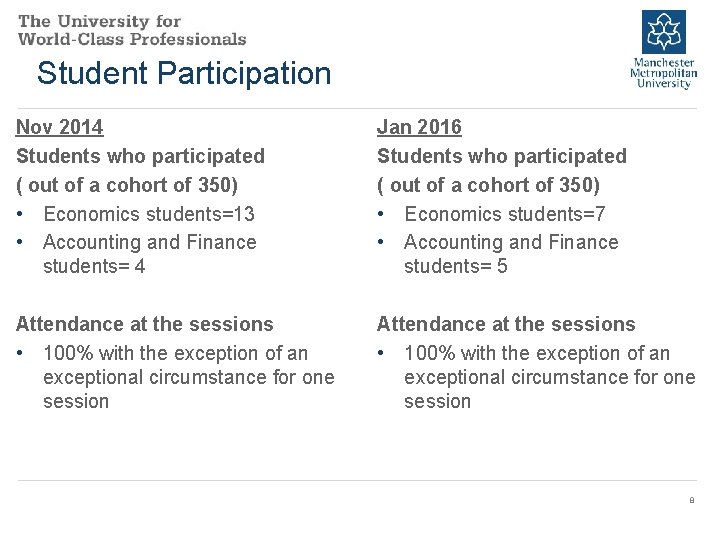Click the Manchester Metropolitan University crest logo
The width and height of the screenshot is (720, 540).
point(664,32)
